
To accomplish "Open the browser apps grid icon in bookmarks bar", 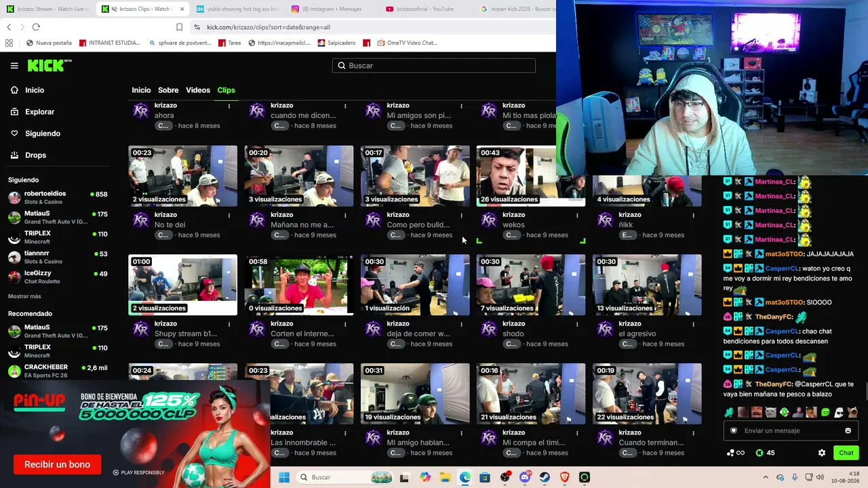I will click(9, 43).
